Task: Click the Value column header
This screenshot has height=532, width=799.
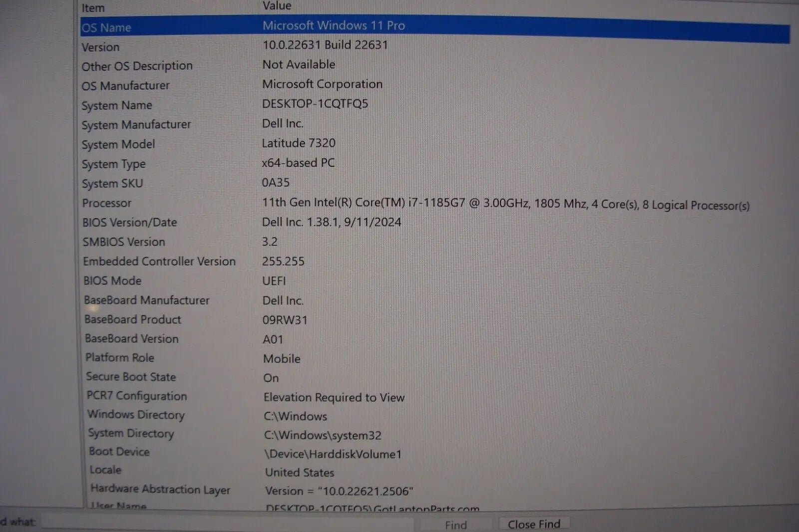Action: (277, 6)
